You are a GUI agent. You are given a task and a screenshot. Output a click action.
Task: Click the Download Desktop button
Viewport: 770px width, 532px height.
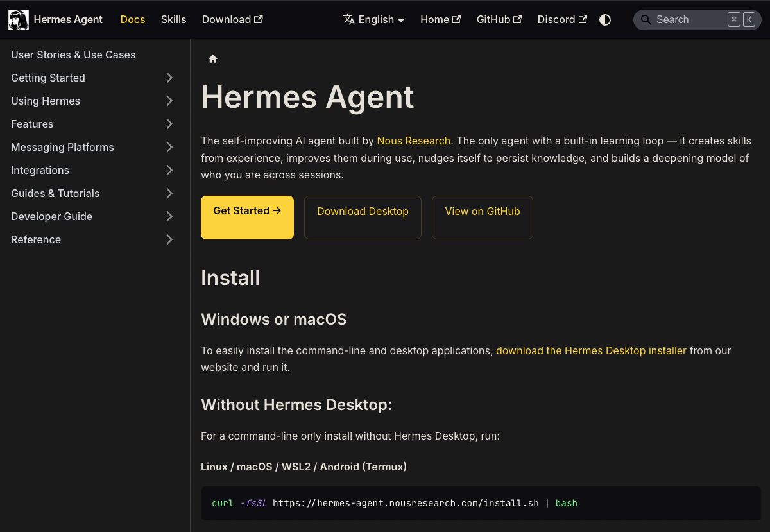[x=363, y=218]
